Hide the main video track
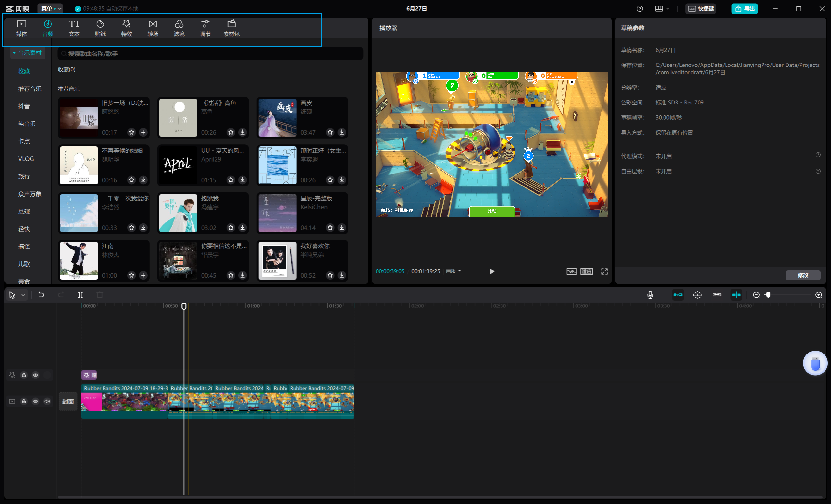The image size is (831, 504). click(35, 401)
